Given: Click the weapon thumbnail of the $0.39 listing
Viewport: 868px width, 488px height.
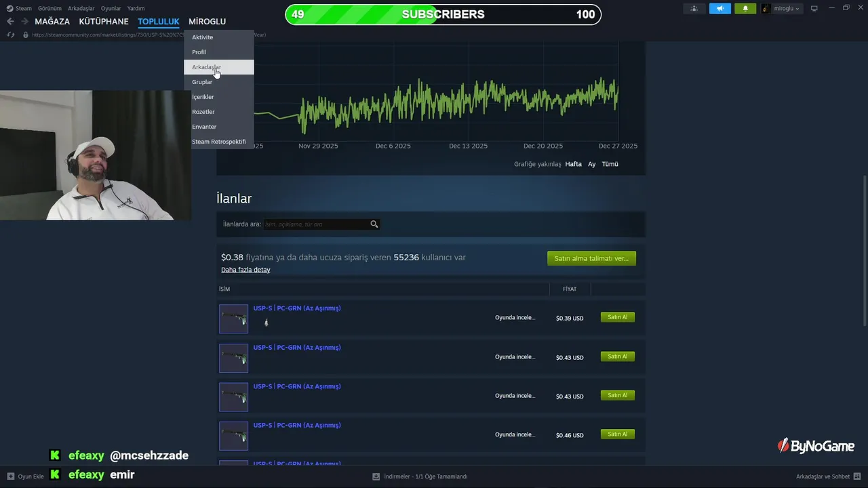Looking at the screenshot, I should [233, 319].
